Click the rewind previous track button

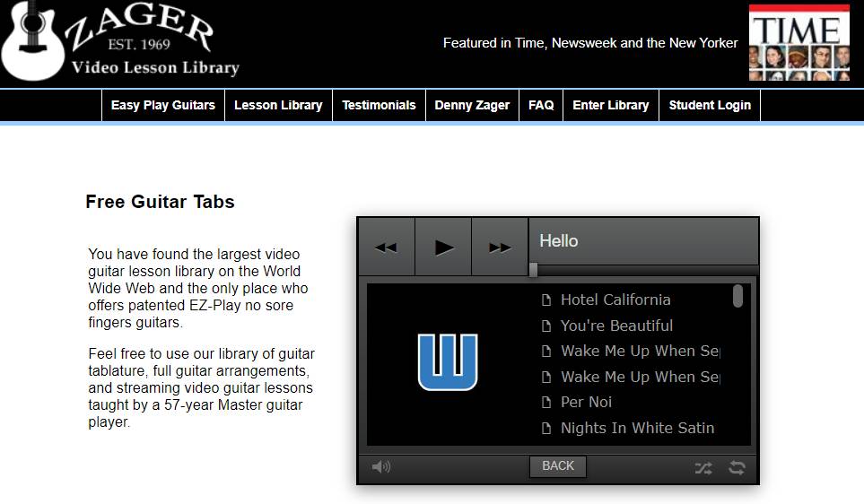point(386,248)
